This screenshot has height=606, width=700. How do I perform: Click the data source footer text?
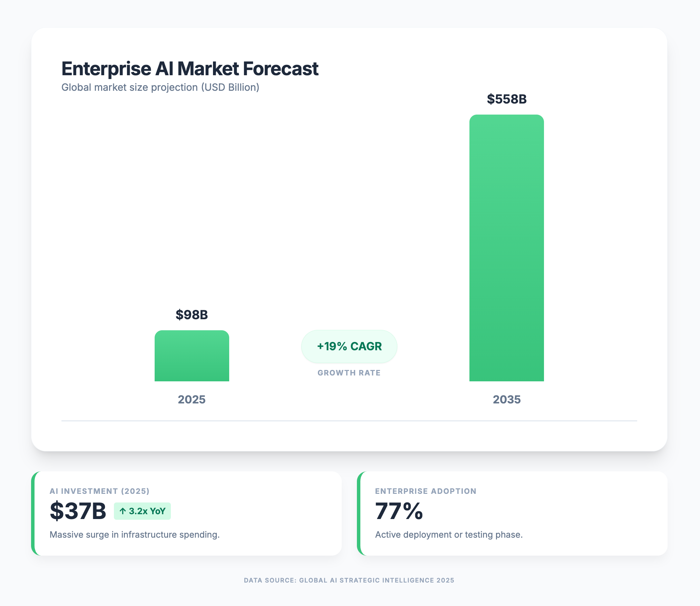tap(349, 580)
